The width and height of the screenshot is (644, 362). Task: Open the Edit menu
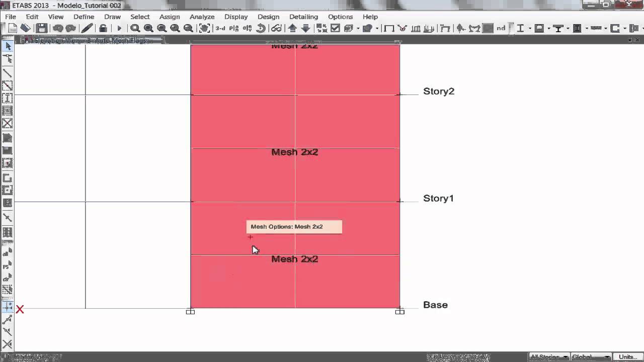click(x=32, y=17)
